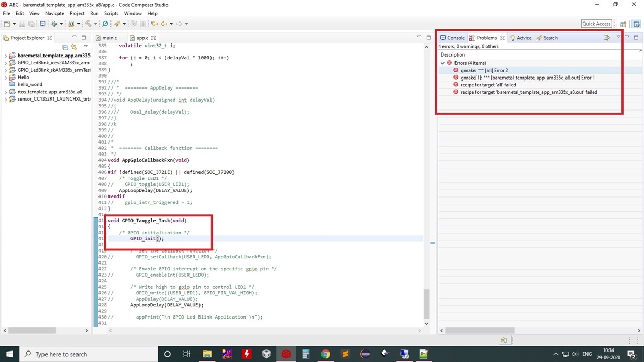Screen dimensions: 644x362
Task: Open the Scripts menu
Action: pyautogui.click(x=111, y=13)
